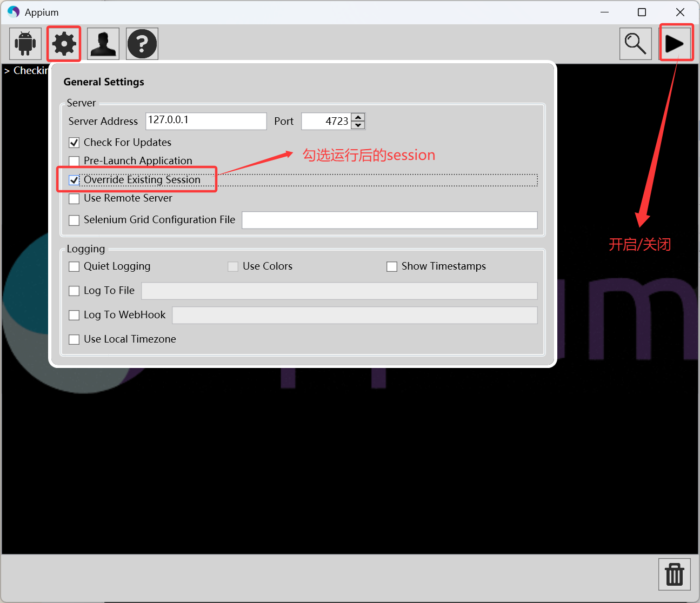
Task: Open About question mark icon
Action: tap(142, 44)
